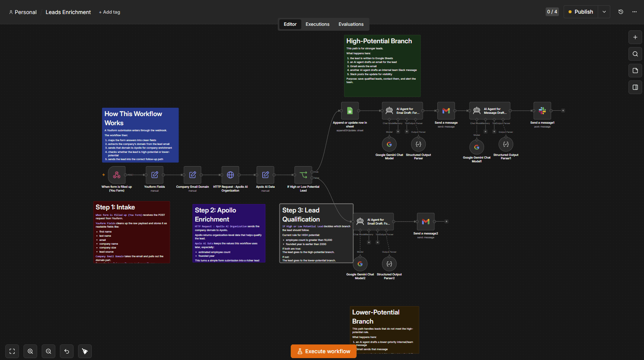Select the Send a message1 Slack node
The image size is (644, 360).
542,111
